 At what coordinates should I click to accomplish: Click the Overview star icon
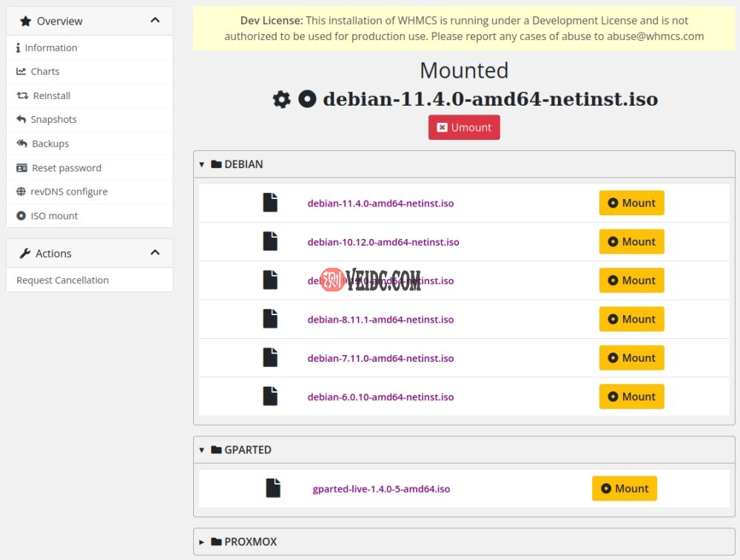[x=25, y=21]
